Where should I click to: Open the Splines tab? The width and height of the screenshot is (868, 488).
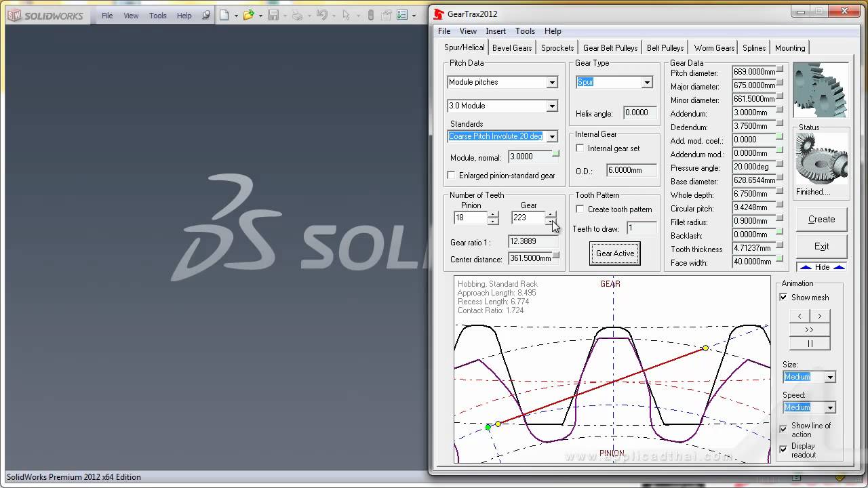coord(754,48)
